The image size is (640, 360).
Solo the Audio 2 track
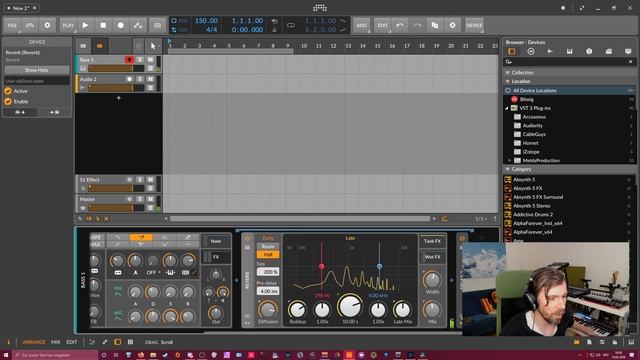[140, 79]
